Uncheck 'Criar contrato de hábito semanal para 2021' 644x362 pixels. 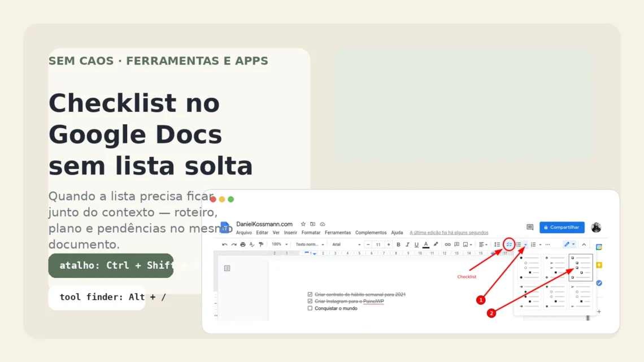(310, 294)
